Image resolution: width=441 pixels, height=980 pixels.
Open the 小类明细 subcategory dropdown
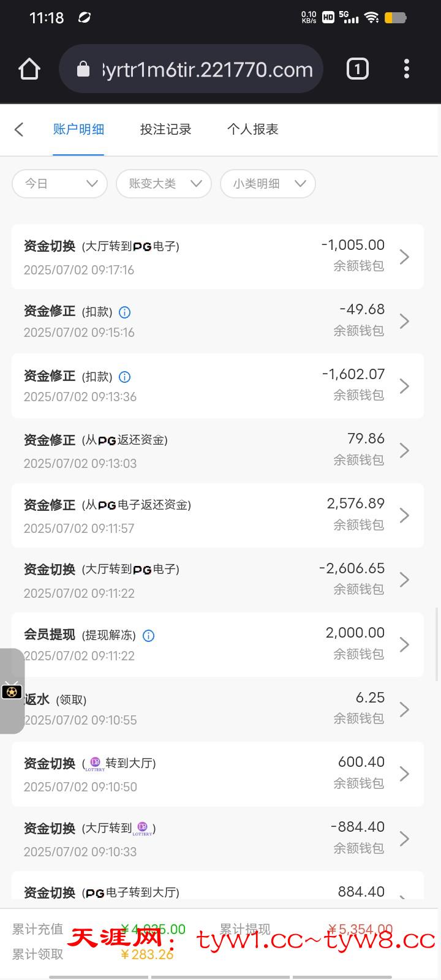click(268, 184)
